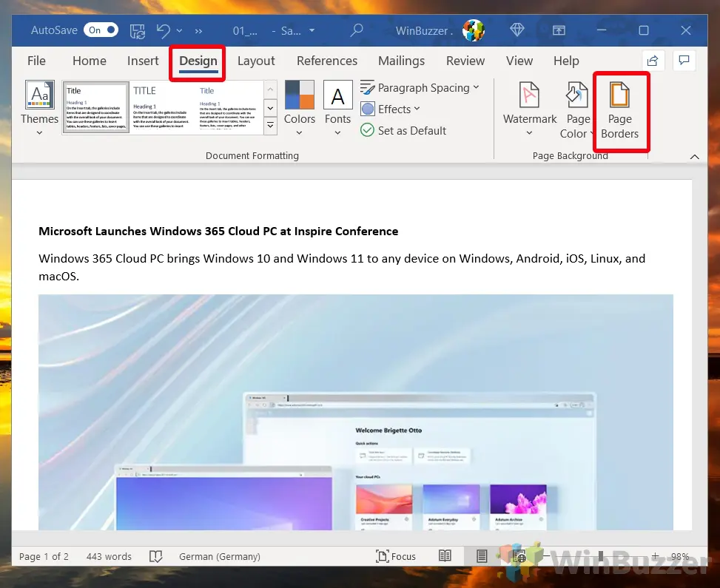Open the Search box in the title bar
Image resolution: width=720 pixels, height=588 pixels.
pos(356,30)
